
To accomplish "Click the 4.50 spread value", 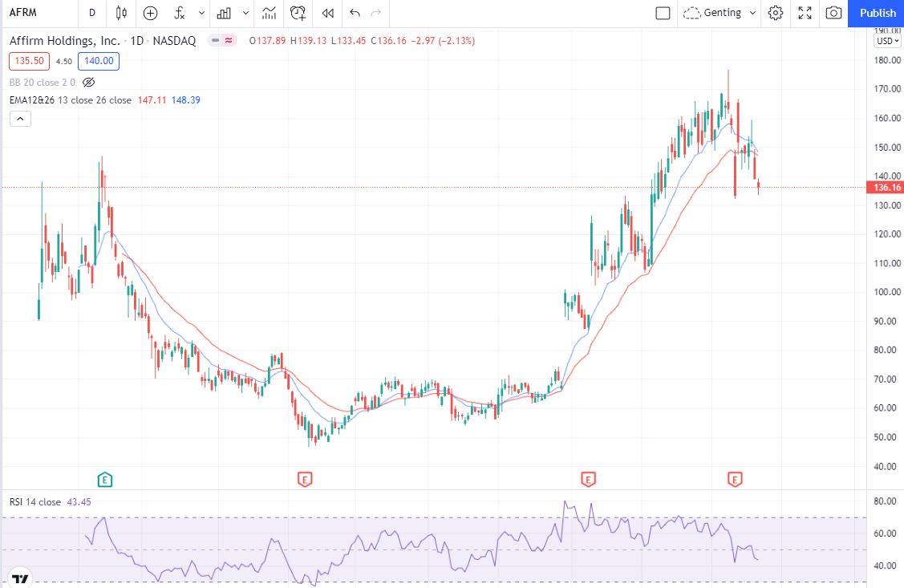I will 64,62.
